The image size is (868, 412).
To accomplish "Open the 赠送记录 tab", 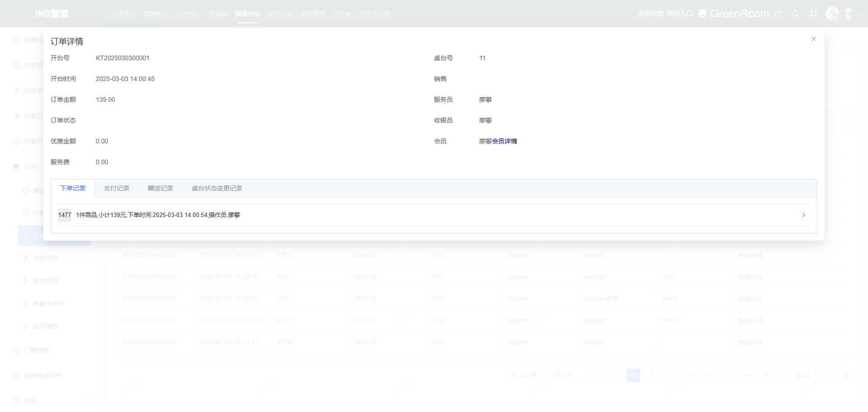I will [160, 188].
